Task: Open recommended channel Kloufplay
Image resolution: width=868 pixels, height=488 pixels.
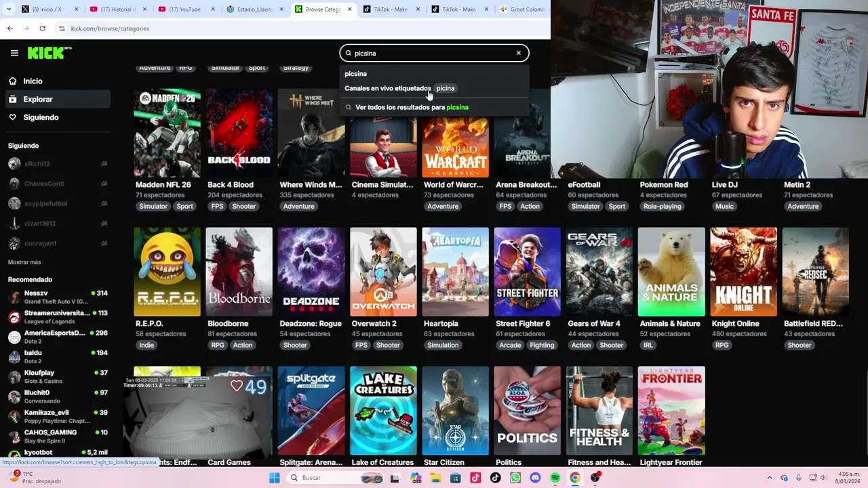Action: point(57,377)
